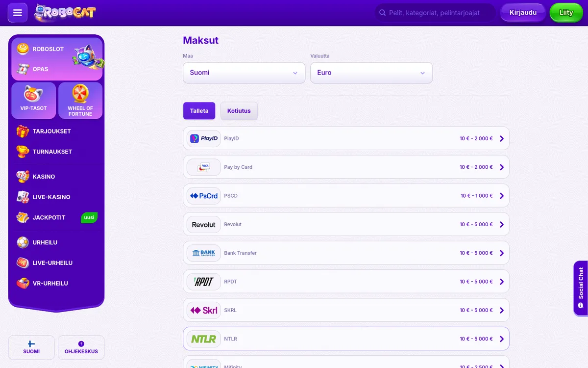Expand SKRL row chevron

(502, 310)
